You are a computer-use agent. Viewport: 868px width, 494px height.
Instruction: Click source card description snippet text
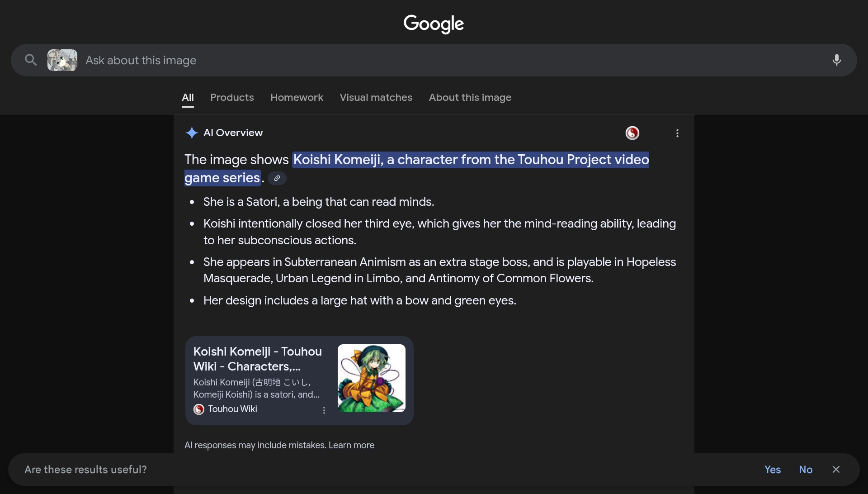(x=256, y=388)
